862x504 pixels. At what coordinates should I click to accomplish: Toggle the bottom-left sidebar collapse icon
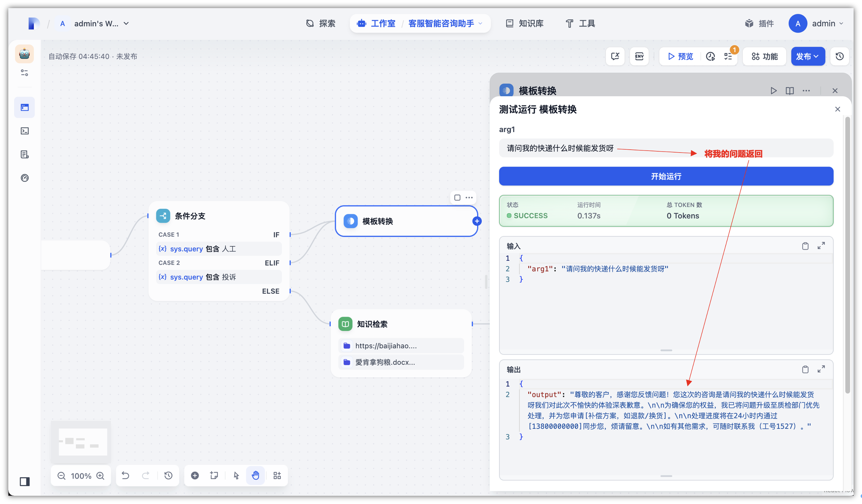click(25, 481)
